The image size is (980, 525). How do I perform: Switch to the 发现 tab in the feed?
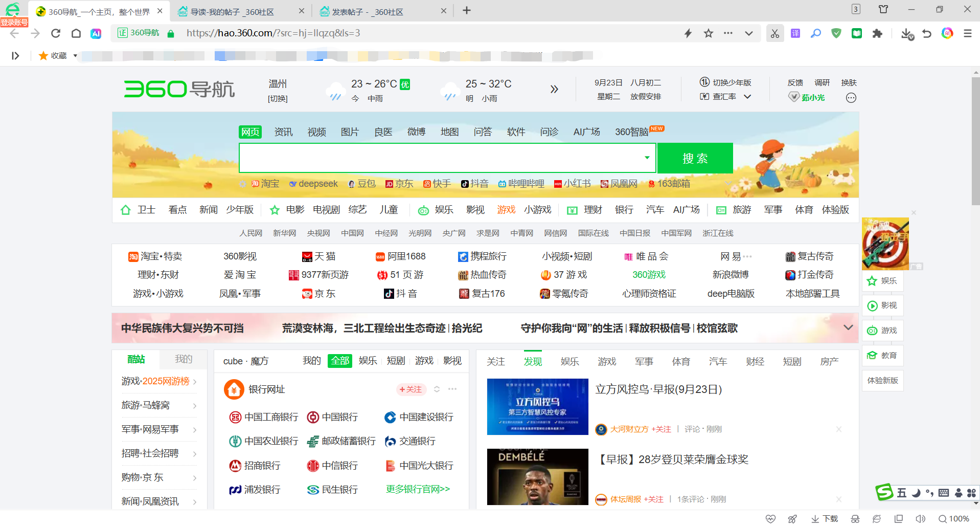click(x=533, y=361)
